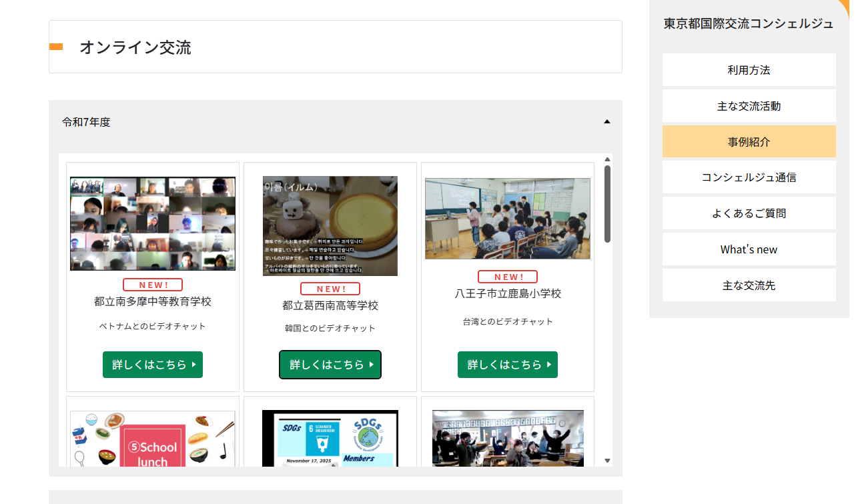Click the 令和7年度 section header text
858x504 pixels.
(x=86, y=122)
